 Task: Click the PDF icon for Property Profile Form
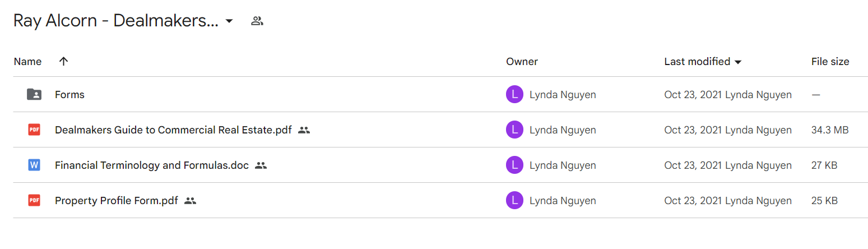coord(34,200)
